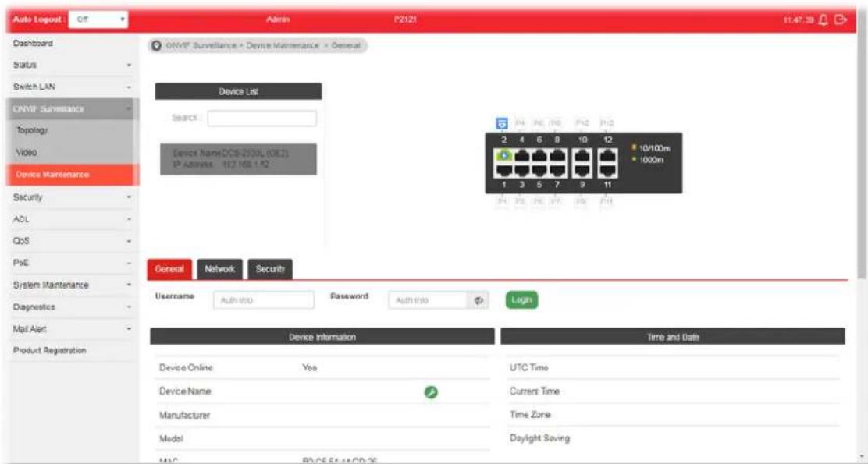Image resolution: width=868 pixels, height=464 pixels.
Task: Expand the Status menu
Action: click(73, 65)
